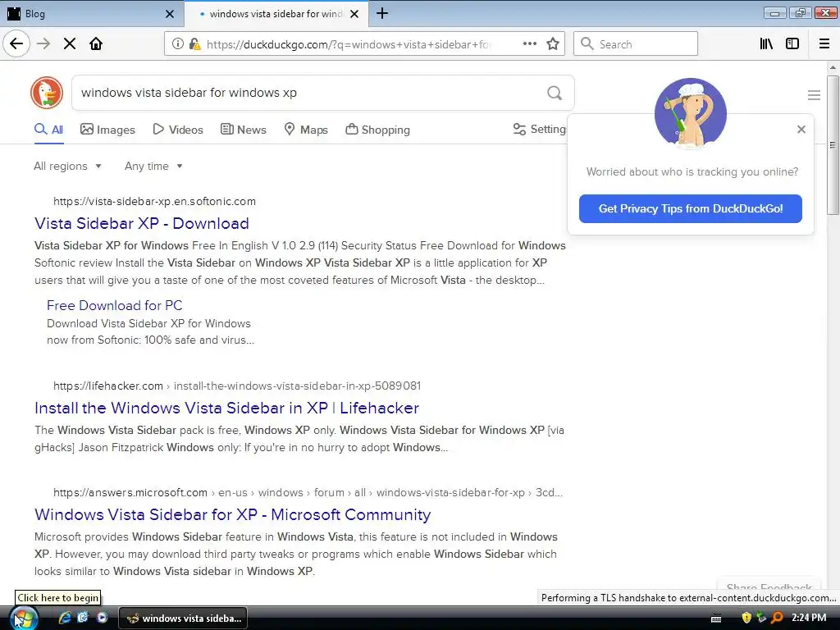Switch to the Blog tab
Screen dimensions: 840x630
pos(91,13)
